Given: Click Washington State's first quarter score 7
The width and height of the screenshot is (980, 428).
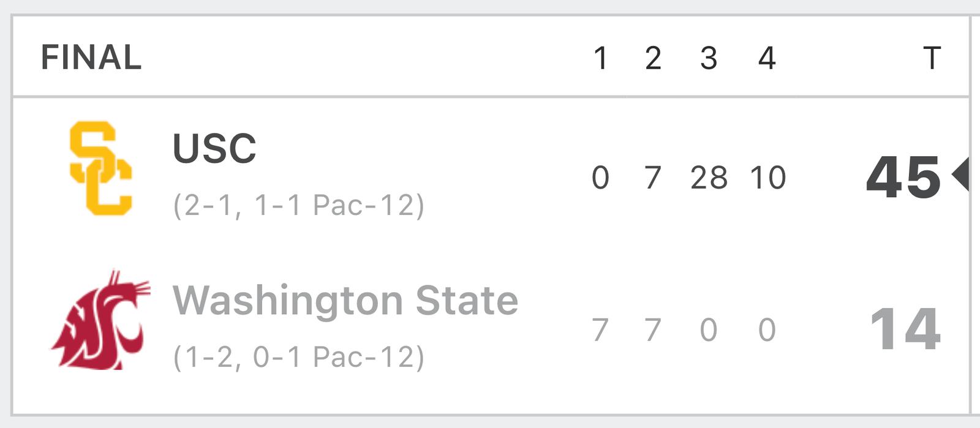Looking at the screenshot, I should pyautogui.click(x=600, y=330).
